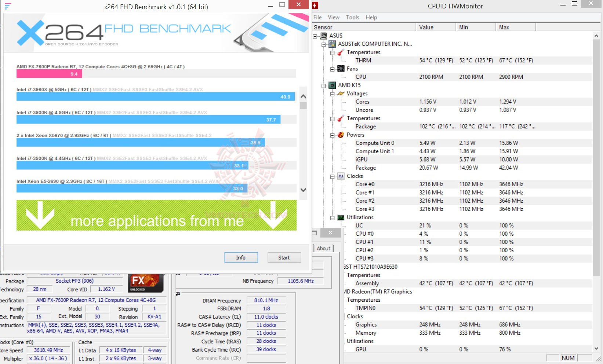603x364 pixels.
Task: Click the Utilizations chip icon
Action: 341,217
